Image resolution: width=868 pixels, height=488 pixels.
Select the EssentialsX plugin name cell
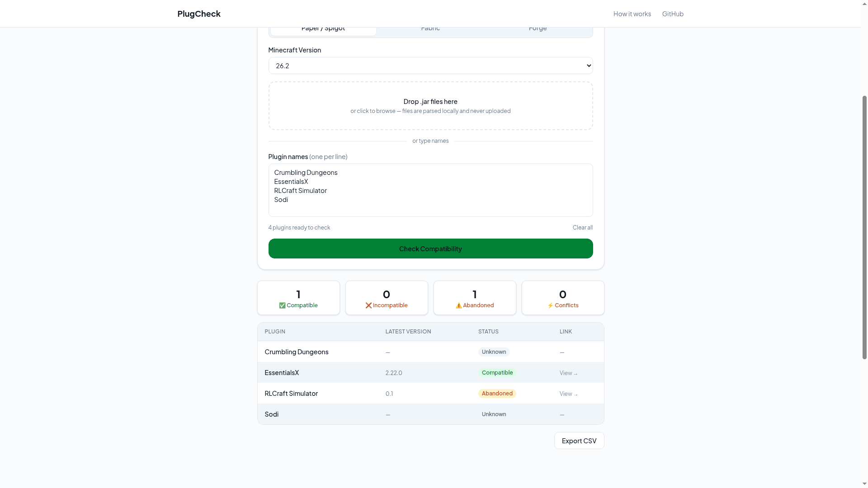282,372
